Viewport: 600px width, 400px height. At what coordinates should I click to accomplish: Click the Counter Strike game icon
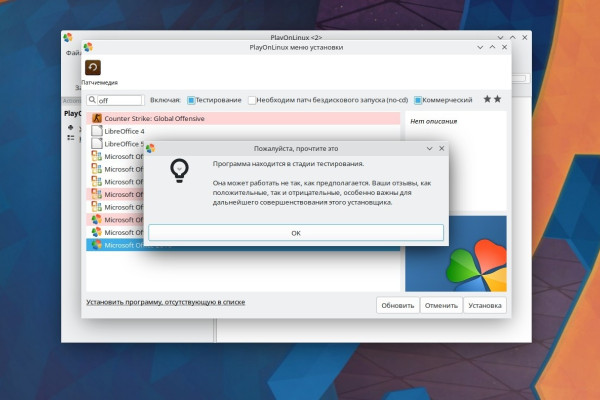(x=97, y=118)
